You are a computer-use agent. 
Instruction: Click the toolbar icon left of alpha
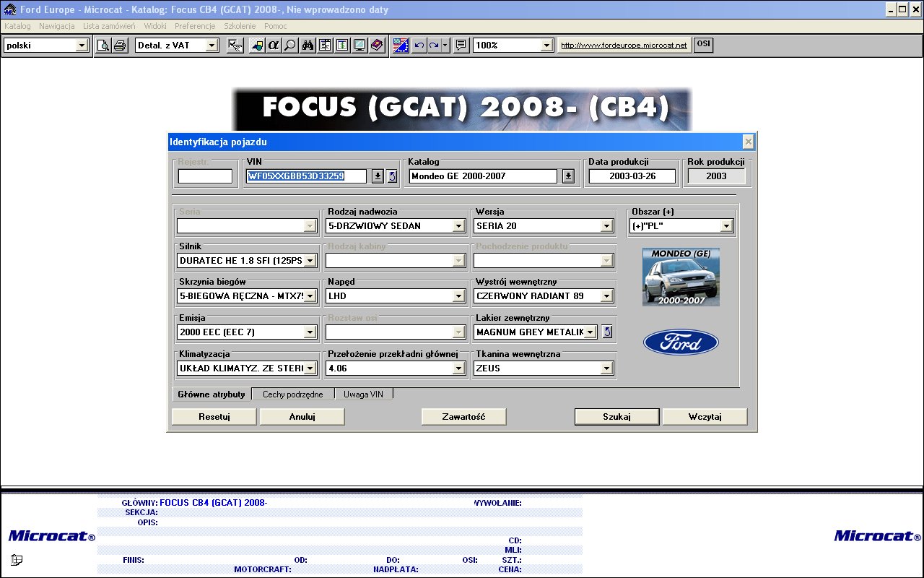257,46
